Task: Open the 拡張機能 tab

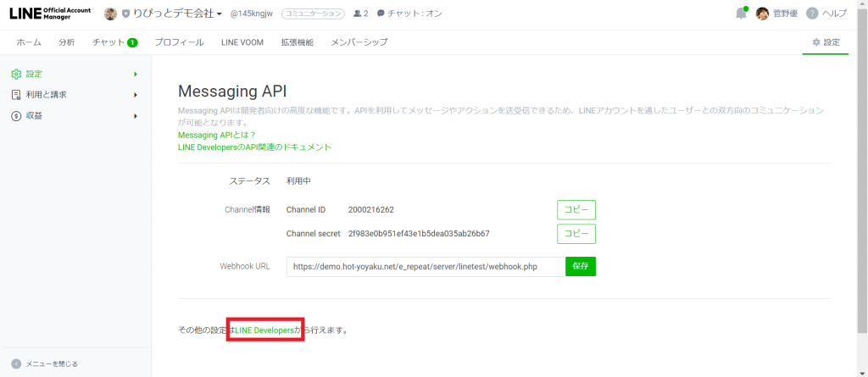Action: pyautogui.click(x=298, y=42)
